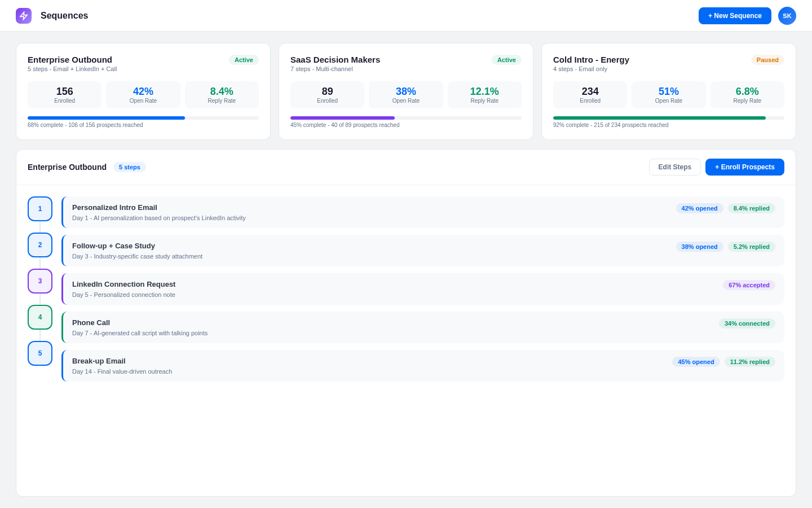Image resolution: width=812 pixels, height=508 pixels.
Task: Open the SaaS Decision Makers card title
Action: pos(335,60)
